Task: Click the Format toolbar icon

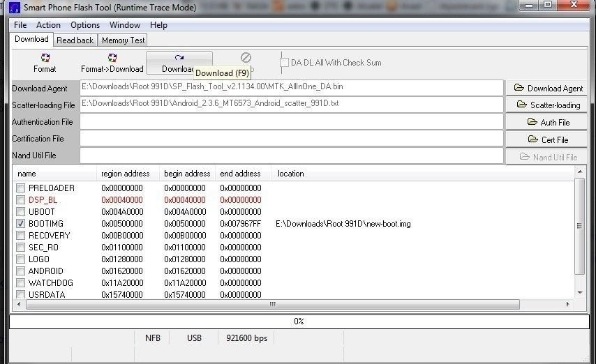Action: pyautogui.click(x=45, y=58)
